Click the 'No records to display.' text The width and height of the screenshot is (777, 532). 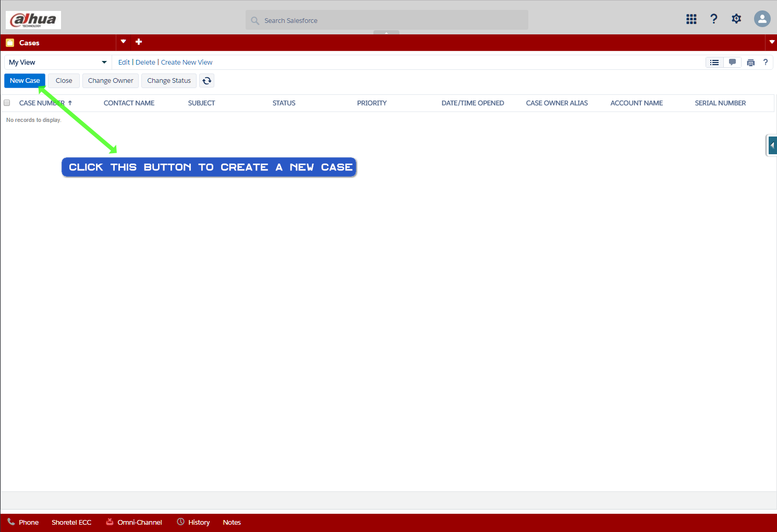pos(34,120)
